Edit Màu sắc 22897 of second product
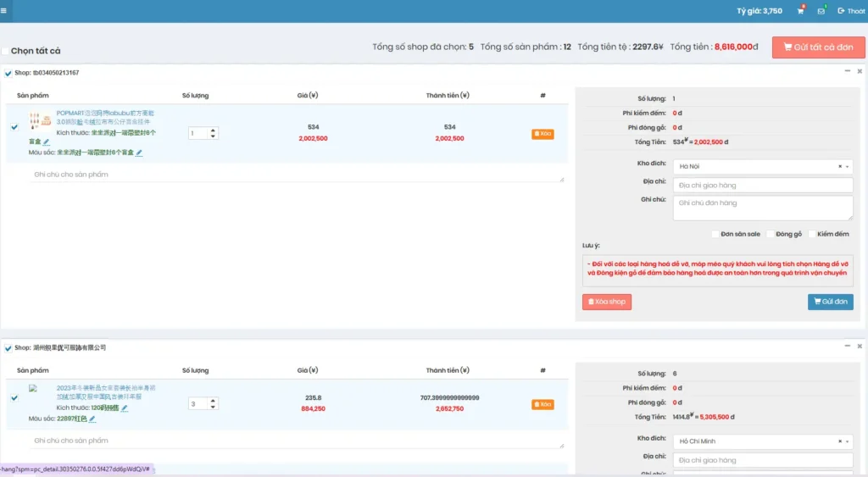 coord(92,419)
